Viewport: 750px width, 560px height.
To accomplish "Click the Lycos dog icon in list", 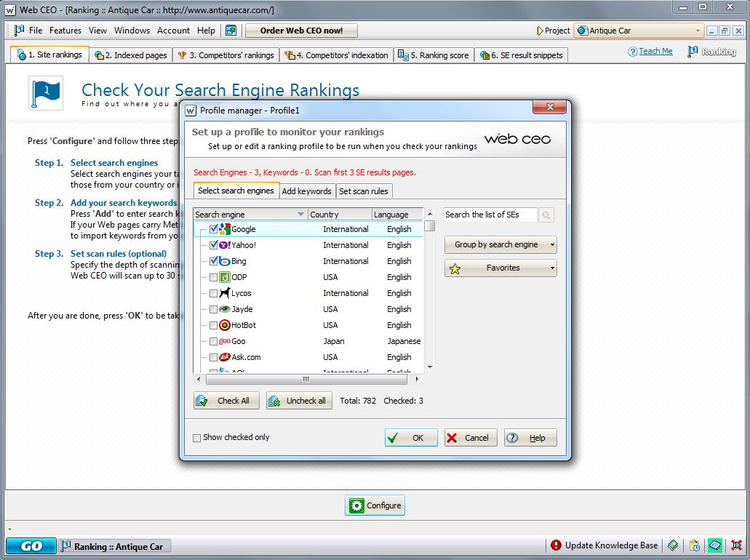I will (x=224, y=293).
